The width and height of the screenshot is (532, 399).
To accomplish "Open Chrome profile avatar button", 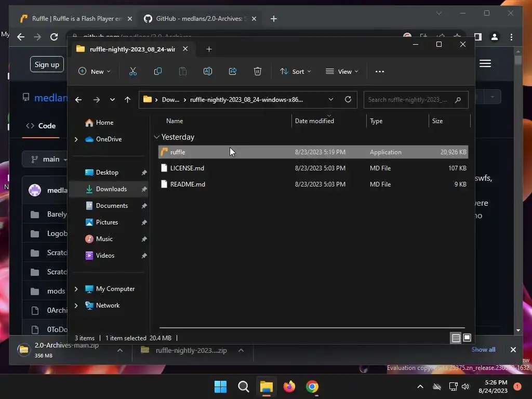I will (x=495, y=37).
